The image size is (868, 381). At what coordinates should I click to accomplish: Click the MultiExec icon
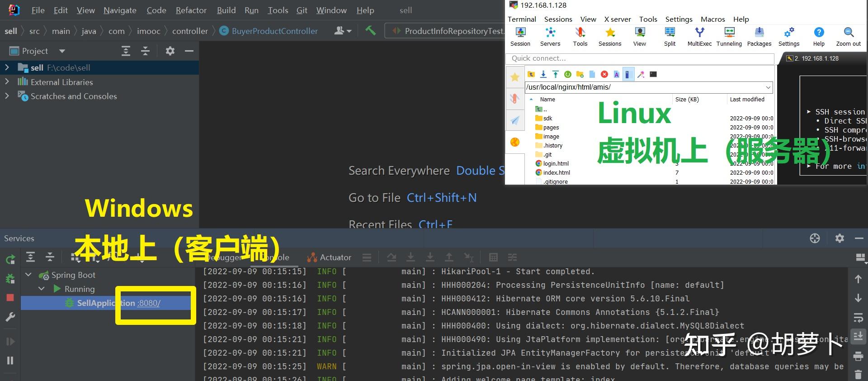[x=699, y=37]
